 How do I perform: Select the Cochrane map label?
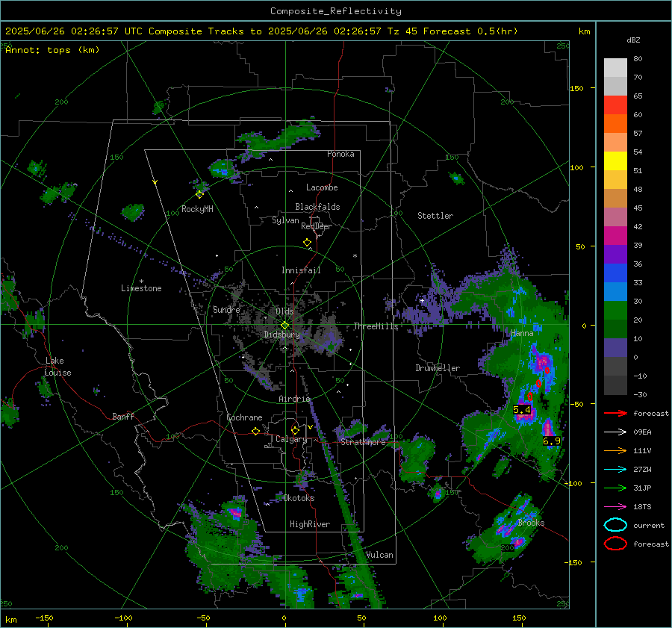(244, 417)
